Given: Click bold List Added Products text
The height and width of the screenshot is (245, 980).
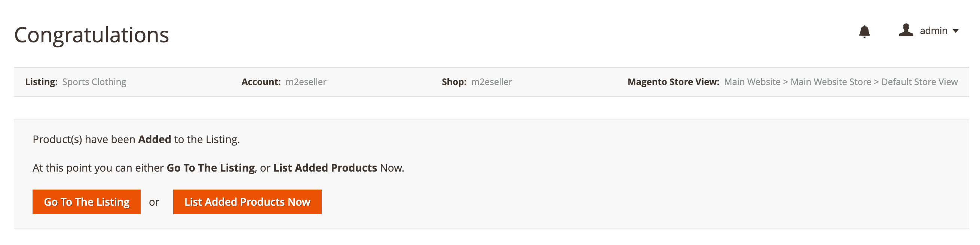Looking at the screenshot, I should click(325, 168).
